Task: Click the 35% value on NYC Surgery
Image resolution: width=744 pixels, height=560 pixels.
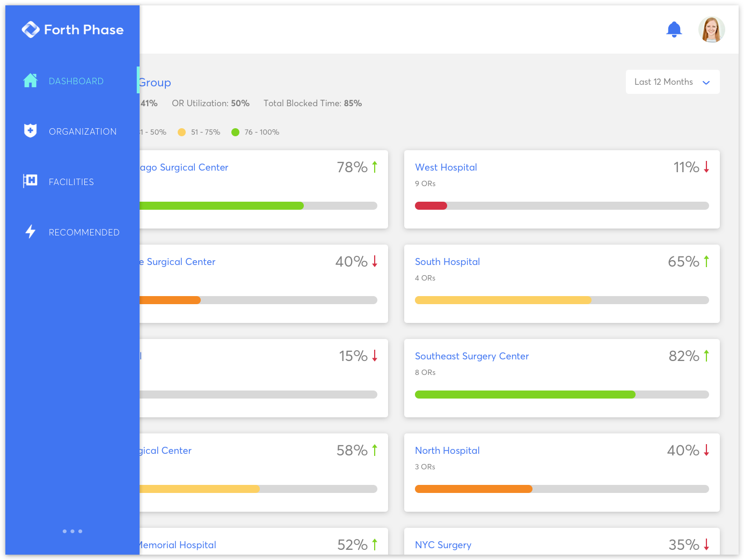Action: 684,545
